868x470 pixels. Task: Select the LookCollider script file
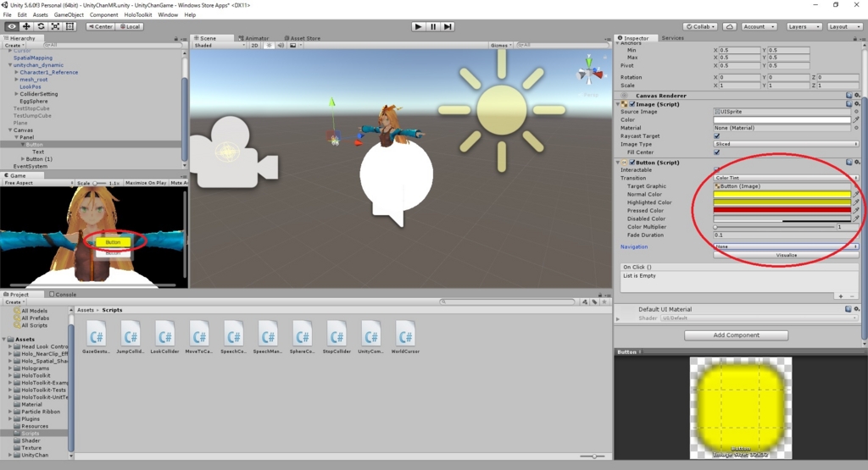164,339
